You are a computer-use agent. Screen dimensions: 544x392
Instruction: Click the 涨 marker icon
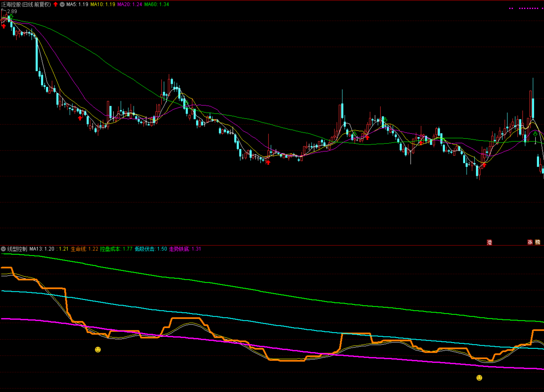click(x=530, y=242)
